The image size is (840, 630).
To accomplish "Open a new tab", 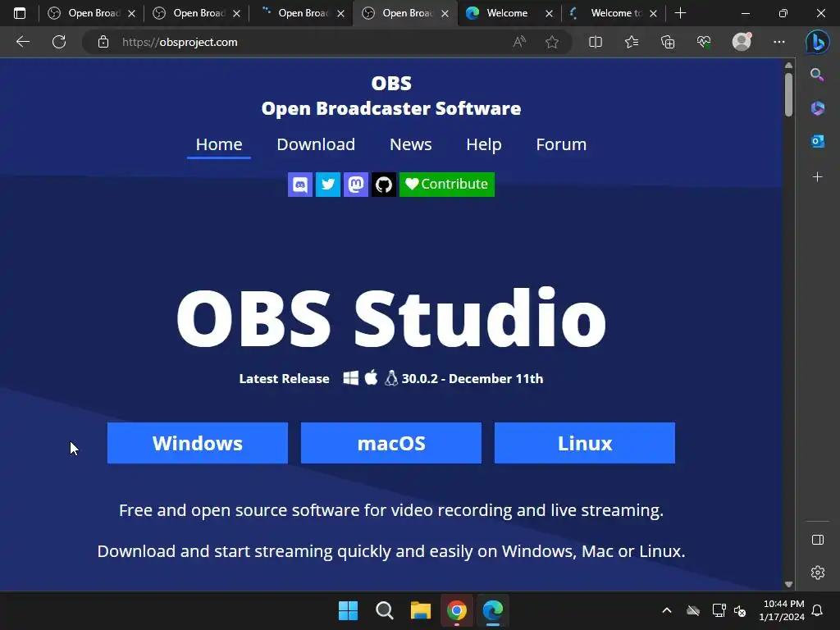I will click(x=680, y=13).
